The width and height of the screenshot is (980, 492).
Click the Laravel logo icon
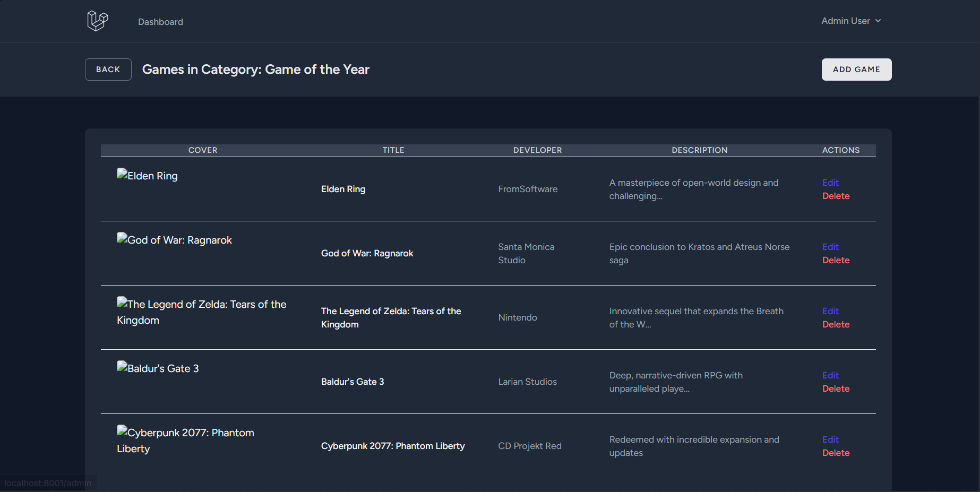coord(98,21)
